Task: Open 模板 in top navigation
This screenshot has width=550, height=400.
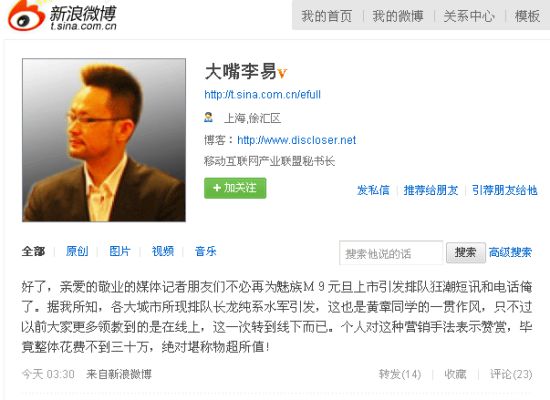Action: coord(527,16)
